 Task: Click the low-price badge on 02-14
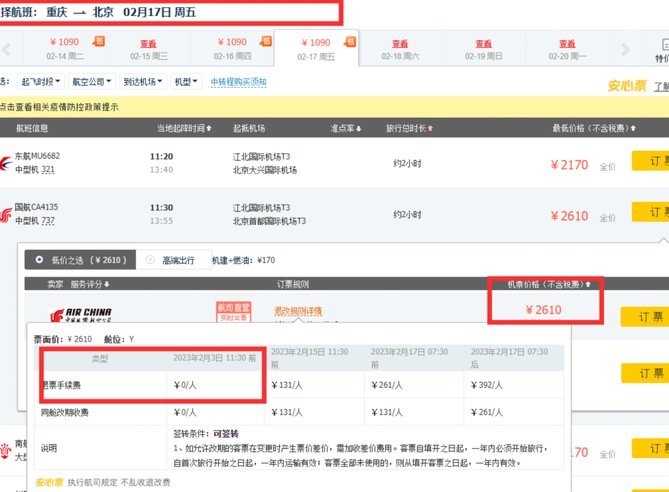[x=99, y=41]
